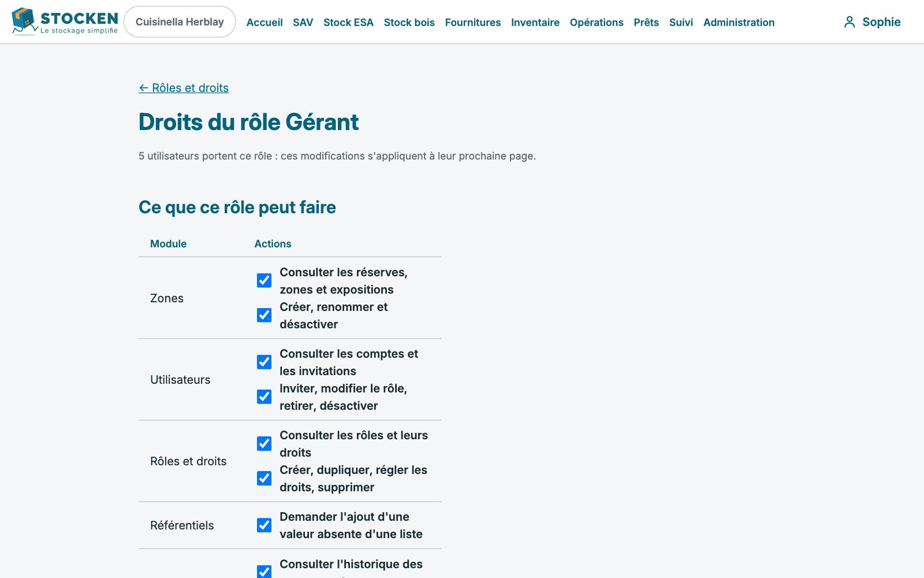Uncheck Consulter les réserves, zones et expositions
The width and height of the screenshot is (924, 578).
[x=264, y=280]
